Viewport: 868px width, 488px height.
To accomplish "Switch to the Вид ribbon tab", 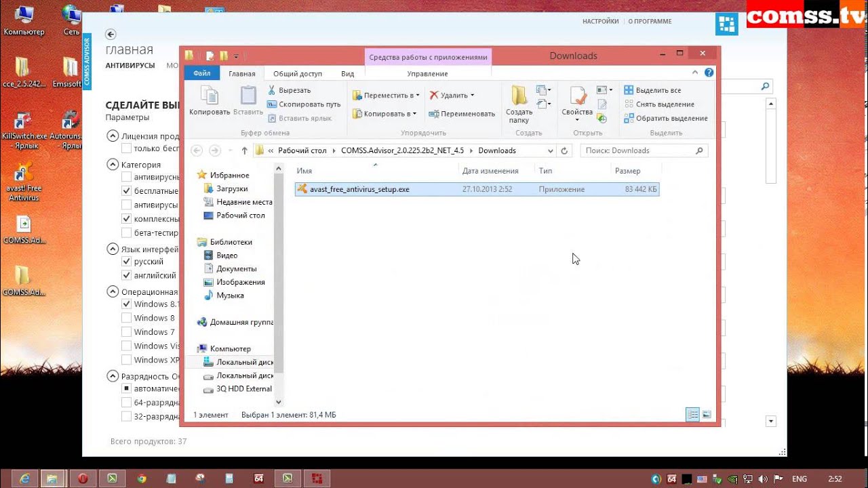I will click(x=347, y=74).
